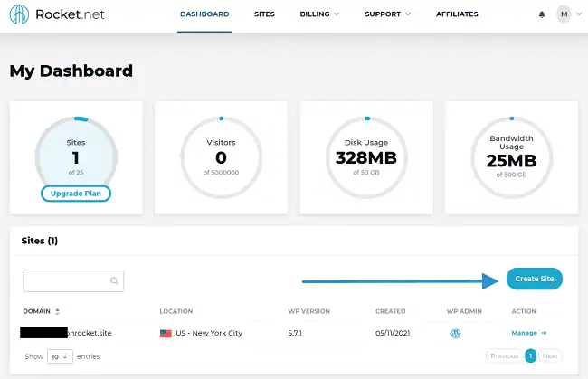Click the Create Site button
The width and height of the screenshot is (588, 379).
pos(535,279)
